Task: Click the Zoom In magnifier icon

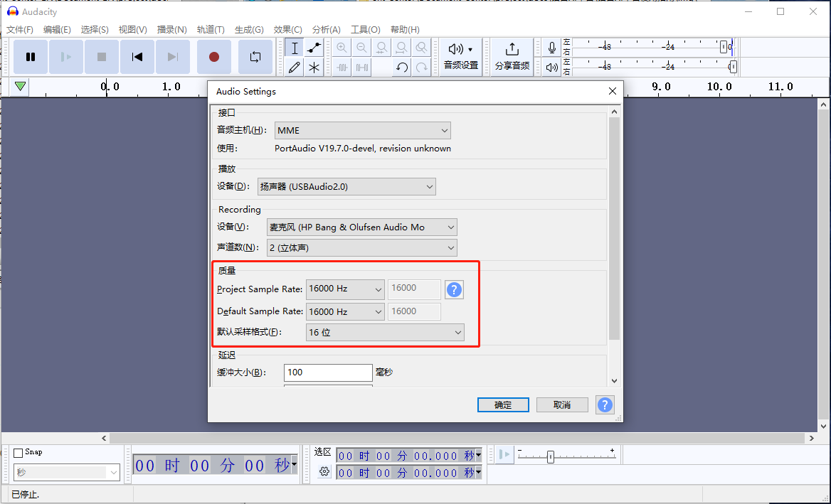Action: pos(342,48)
